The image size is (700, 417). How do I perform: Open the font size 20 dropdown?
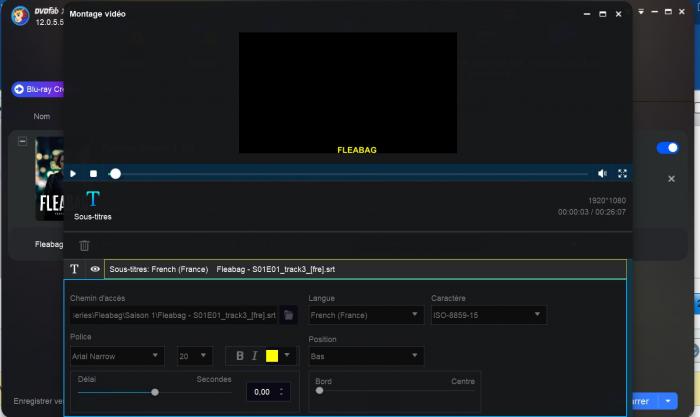[x=194, y=356]
